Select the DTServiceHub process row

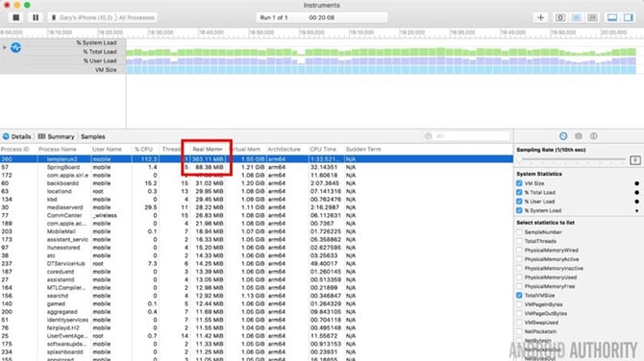coord(257,264)
